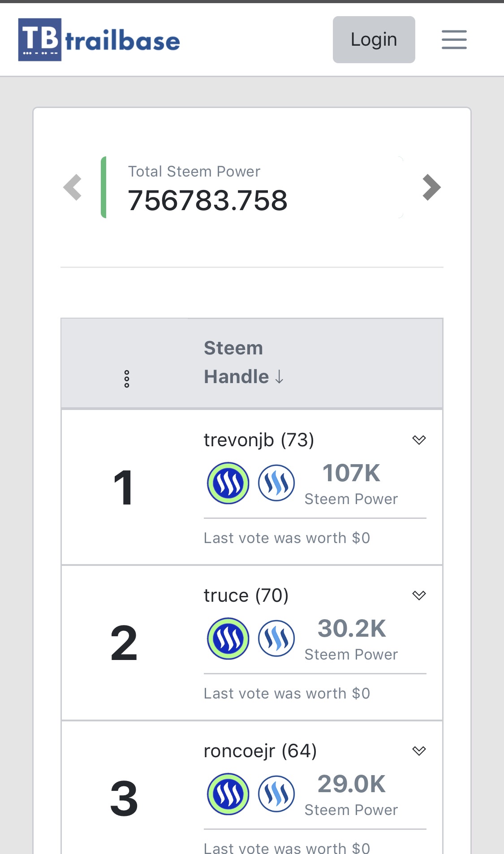Click trevonjb's white Steemit icon
The image size is (504, 854).
coord(276,483)
